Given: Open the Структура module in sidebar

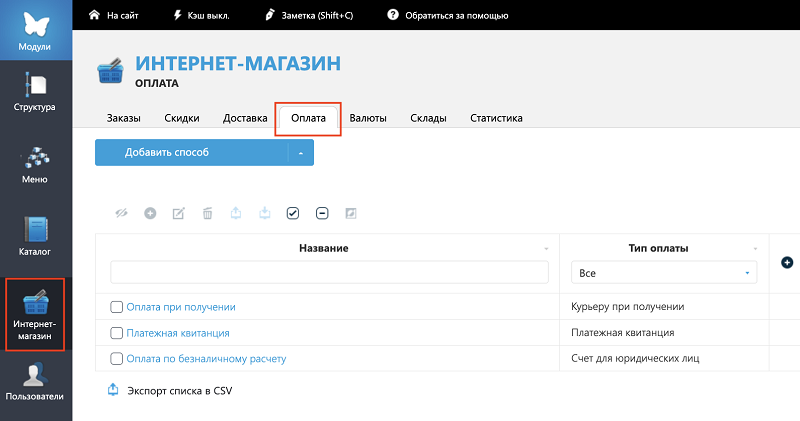Looking at the screenshot, I should coord(35,93).
